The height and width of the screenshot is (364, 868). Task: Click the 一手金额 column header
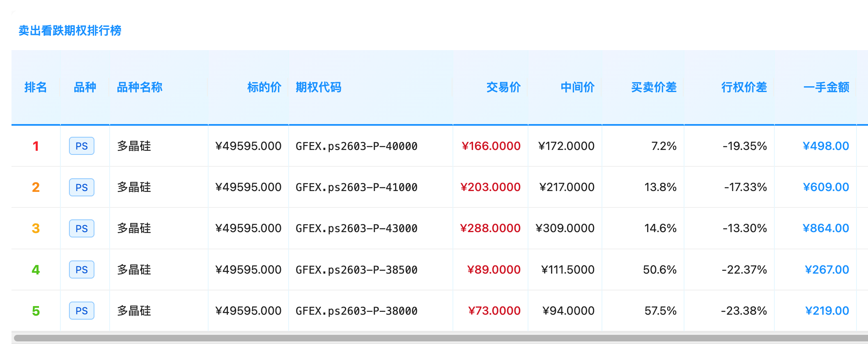[826, 87]
